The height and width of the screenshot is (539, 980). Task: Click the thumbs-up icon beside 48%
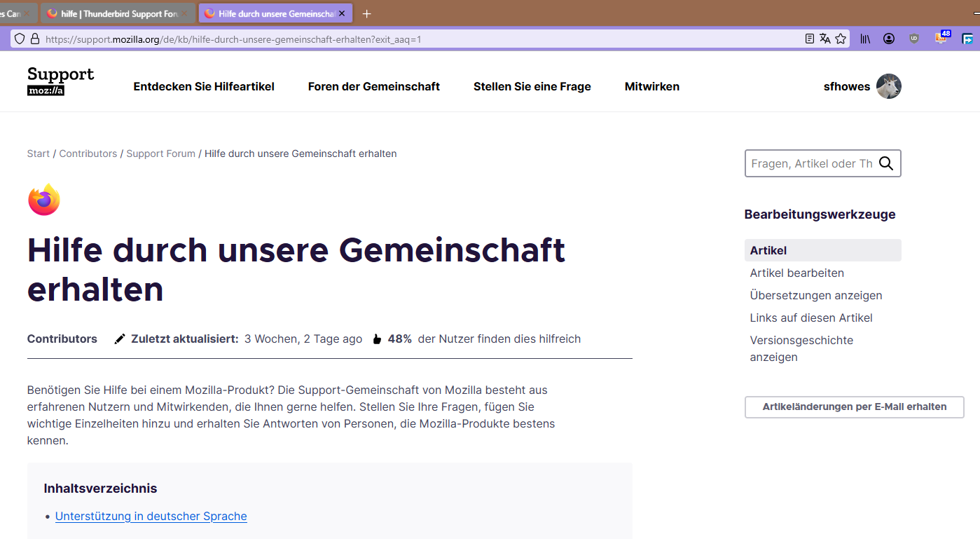tap(377, 339)
